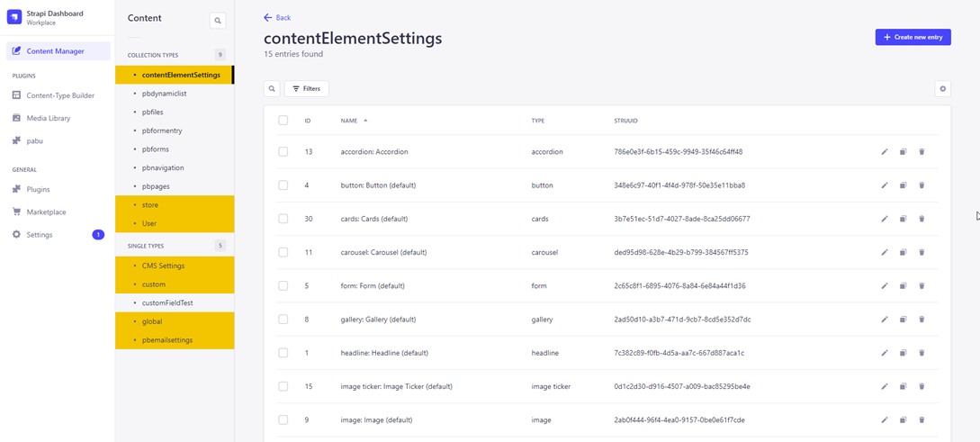Check the button: Button (default) row checkbox
The width and height of the screenshot is (980, 442).
pos(283,185)
